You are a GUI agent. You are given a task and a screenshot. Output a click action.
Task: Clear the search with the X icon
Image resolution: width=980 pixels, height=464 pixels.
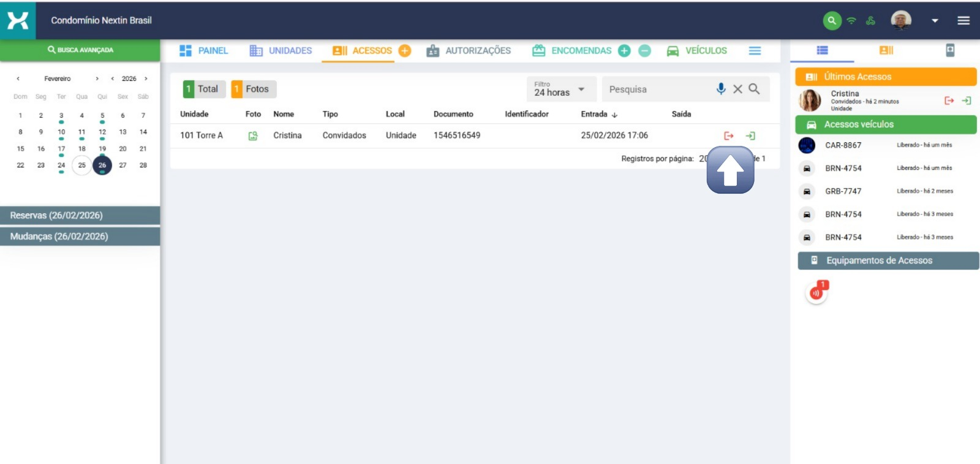(x=737, y=89)
